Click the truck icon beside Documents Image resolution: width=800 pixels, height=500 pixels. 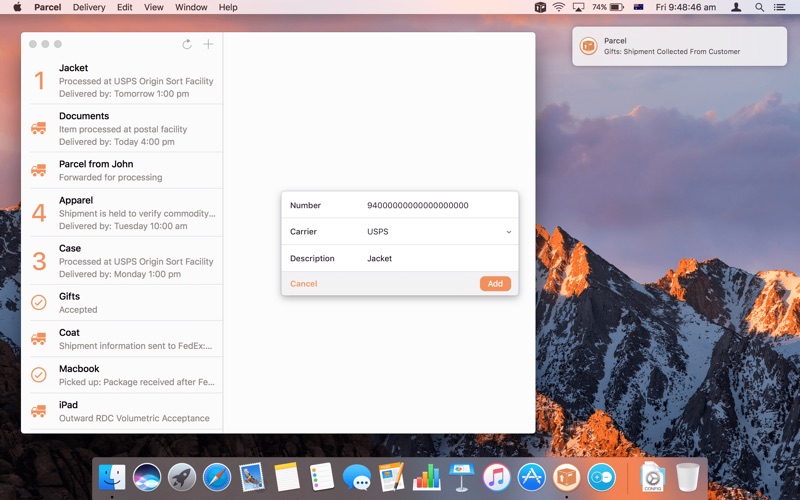(39, 128)
